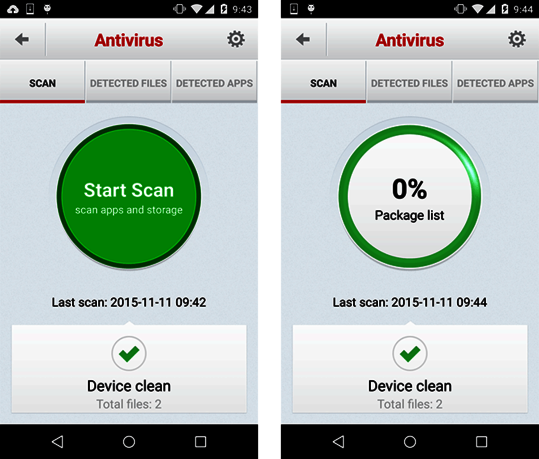Open Detected Apps tab on right screen

pos(495,82)
